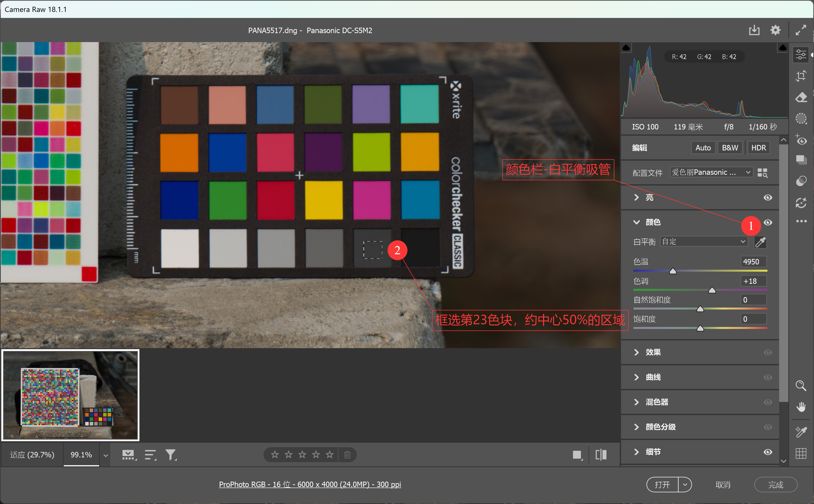This screenshot has width=814, height=504.
Task: Click the 色温 slider handle
Action: [x=673, y=271]
